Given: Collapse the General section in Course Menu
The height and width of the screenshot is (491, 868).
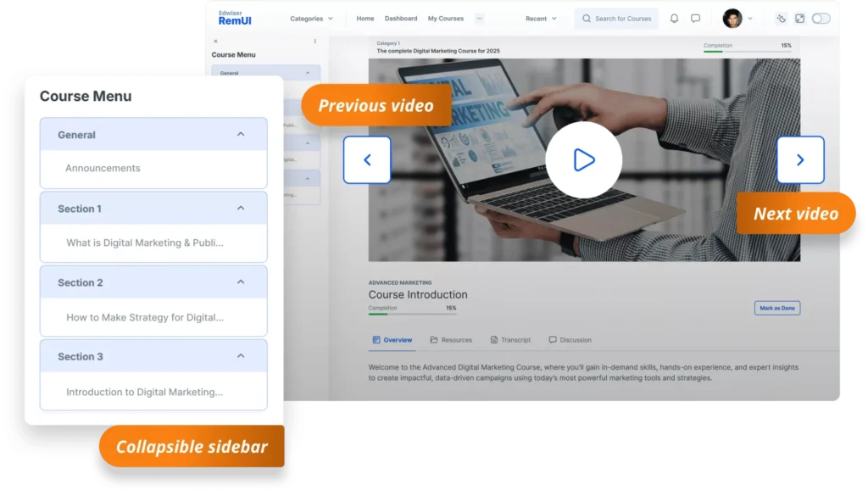Looking at the screenshot, I should point(241,134).
